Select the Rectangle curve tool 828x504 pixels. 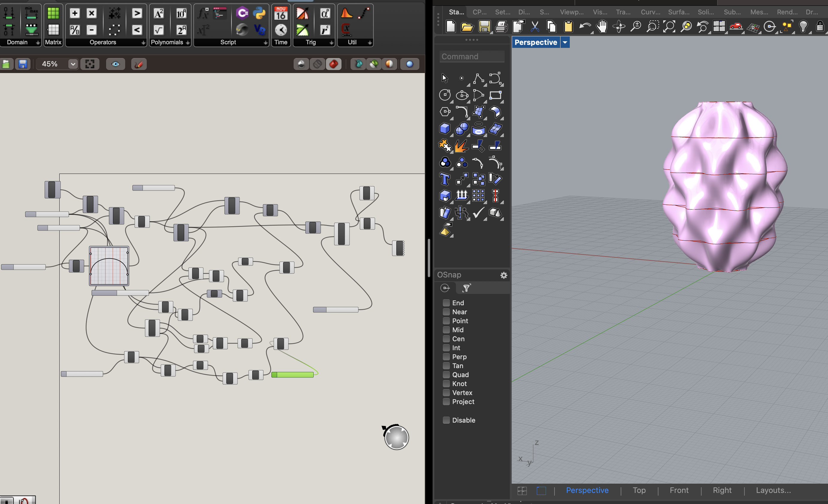(x=495, y=95)
